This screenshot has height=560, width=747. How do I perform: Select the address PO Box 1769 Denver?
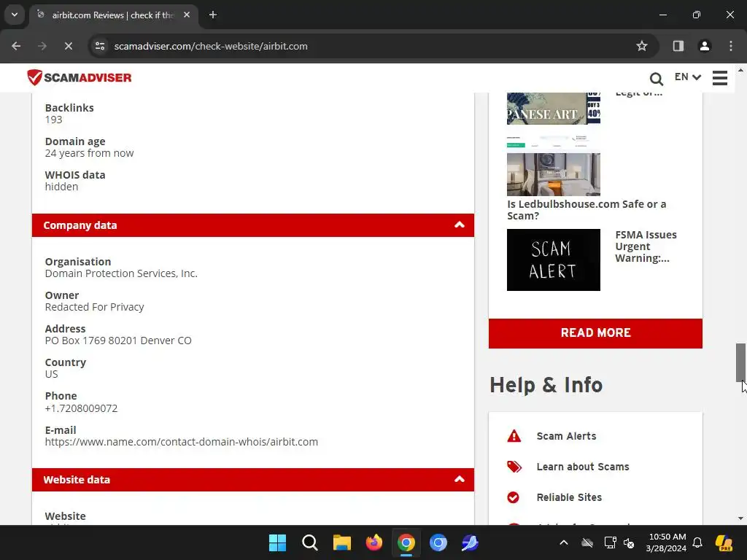pos(118,341)
